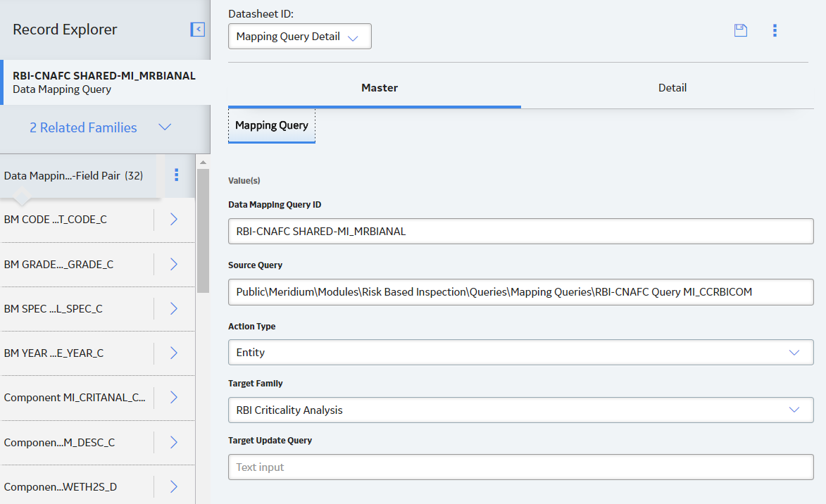826x504 pixels.
Task: Open Datasheet ID dropdown
Action: [300, 37]
